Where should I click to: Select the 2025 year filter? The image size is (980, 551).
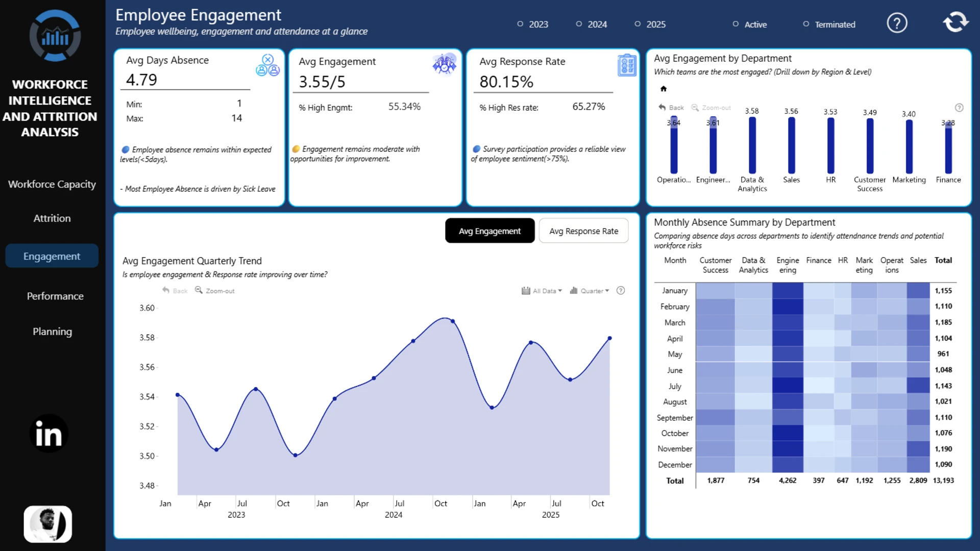[650, 24]
